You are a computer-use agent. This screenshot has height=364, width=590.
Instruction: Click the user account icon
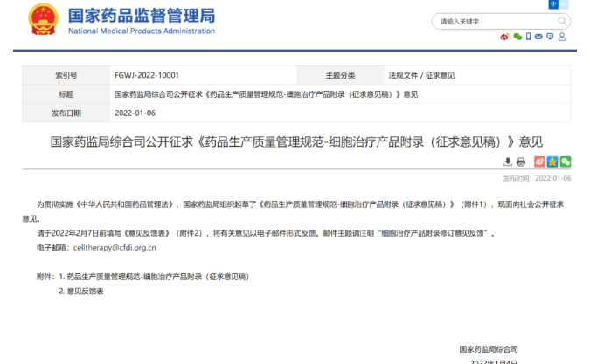[563, 37]
